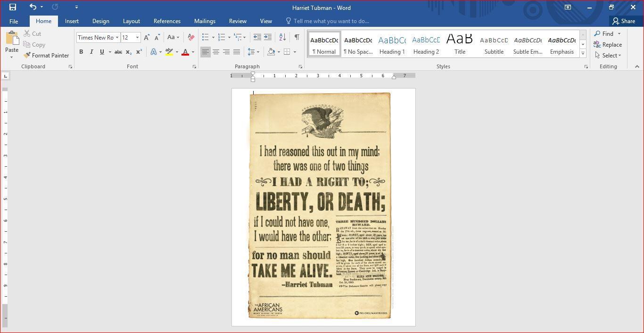Viewport: 644px width, 333px height.
Task: Click the Format Painter tool
Action: pos(46,56)
